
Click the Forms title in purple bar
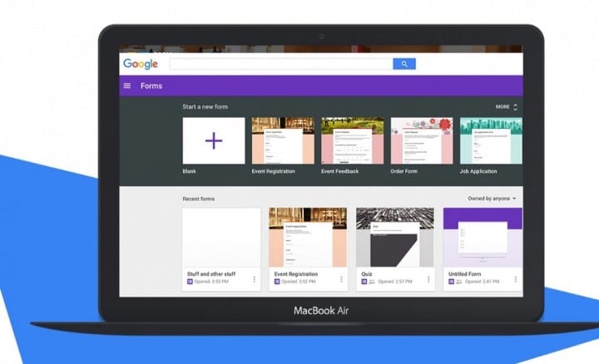[x=151, y=86]
